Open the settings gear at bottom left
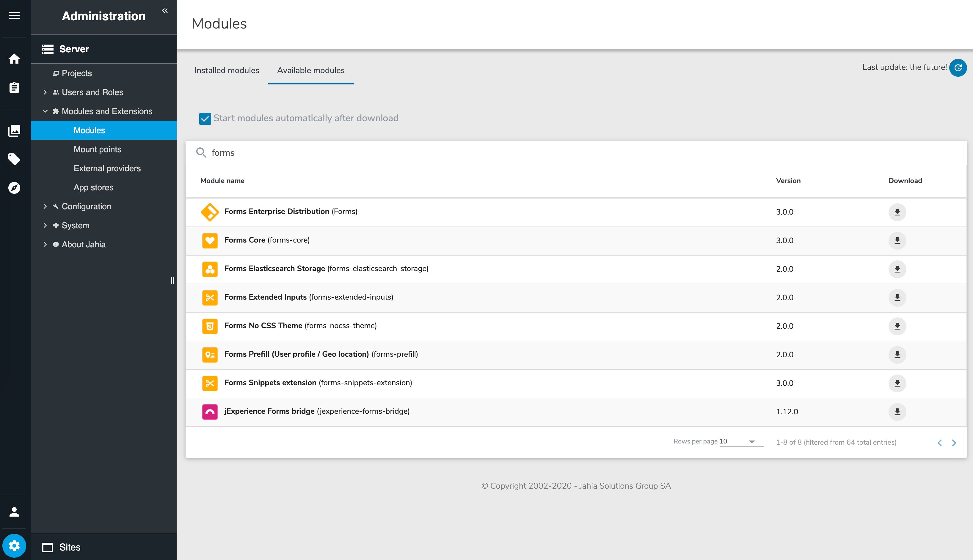Screen dimensions: 973x560 14,545
